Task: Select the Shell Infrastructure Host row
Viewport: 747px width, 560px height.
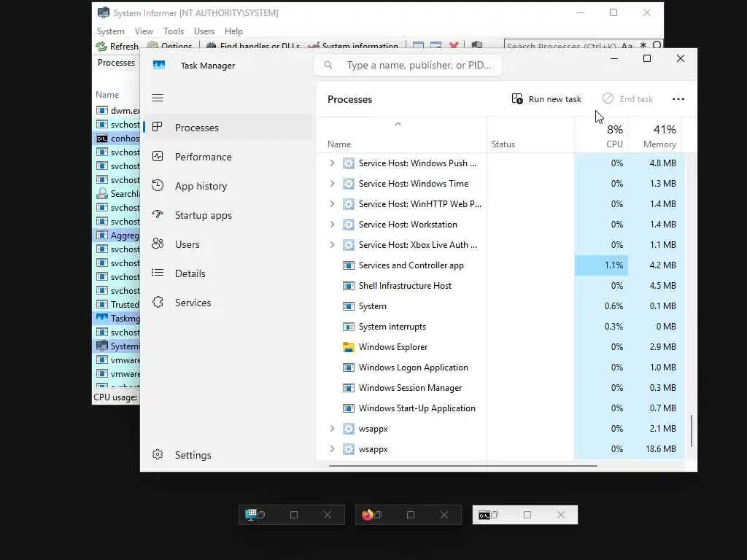Action: pyautogui.click(x=500, y=286)
